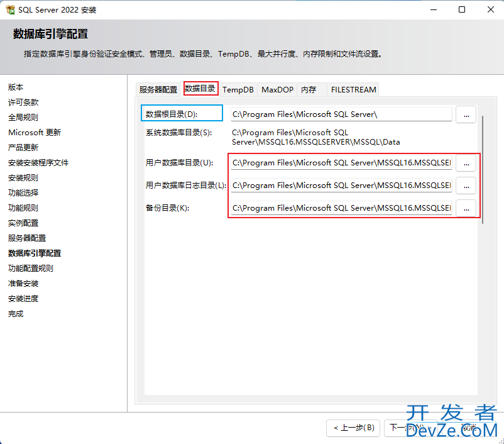Click the 数据根目录 path input field
Screen dimensions: 504x444
pos(341,114)
